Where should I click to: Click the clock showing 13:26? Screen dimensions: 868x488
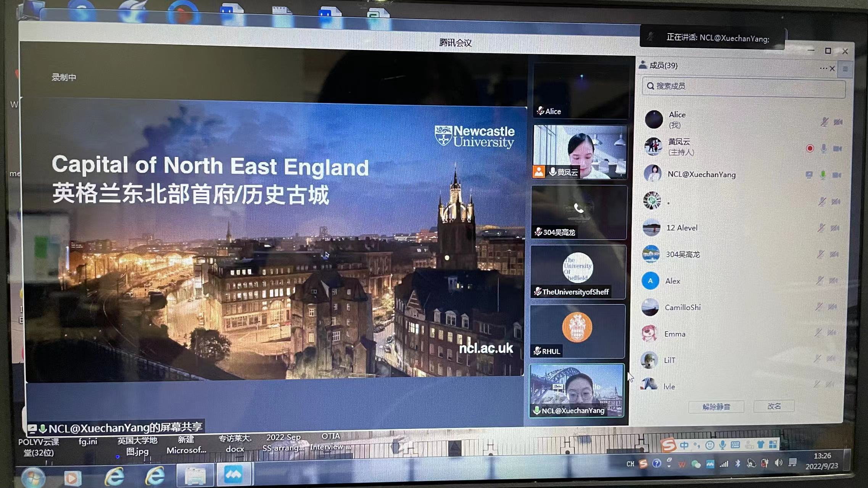coord(822,456)
